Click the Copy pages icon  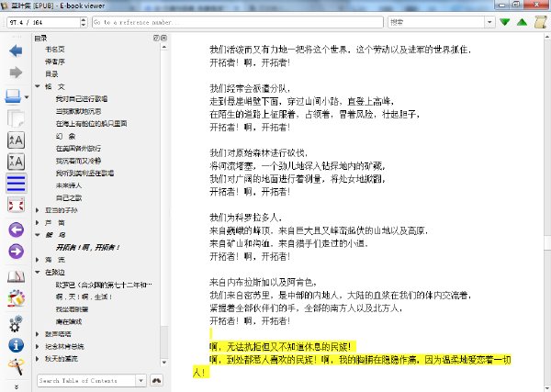click(16, 118)
